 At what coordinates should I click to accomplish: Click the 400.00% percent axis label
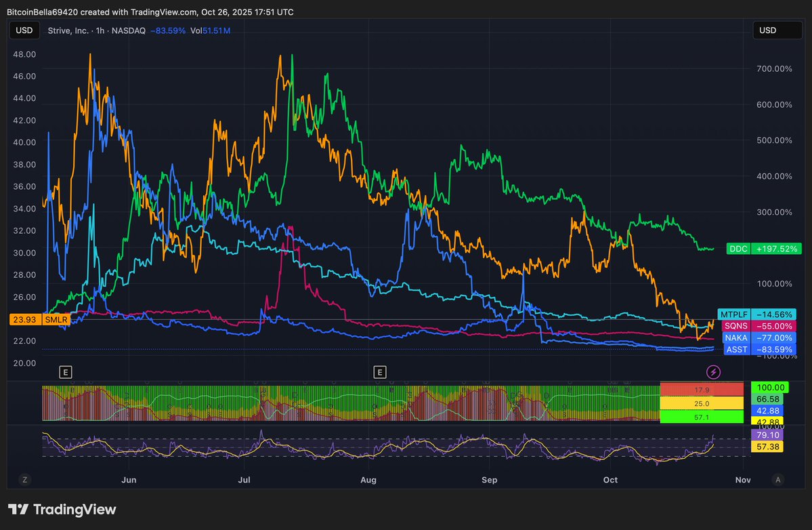point(774,176)
